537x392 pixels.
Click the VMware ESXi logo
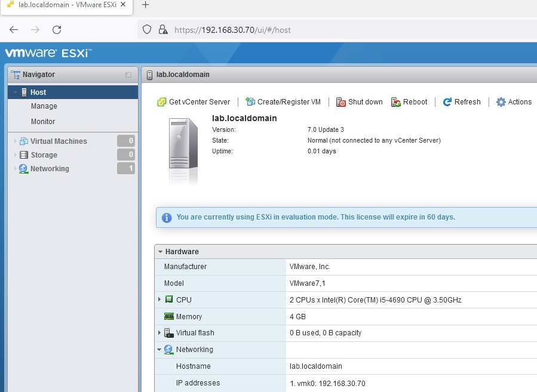click(x=48, y=53)
